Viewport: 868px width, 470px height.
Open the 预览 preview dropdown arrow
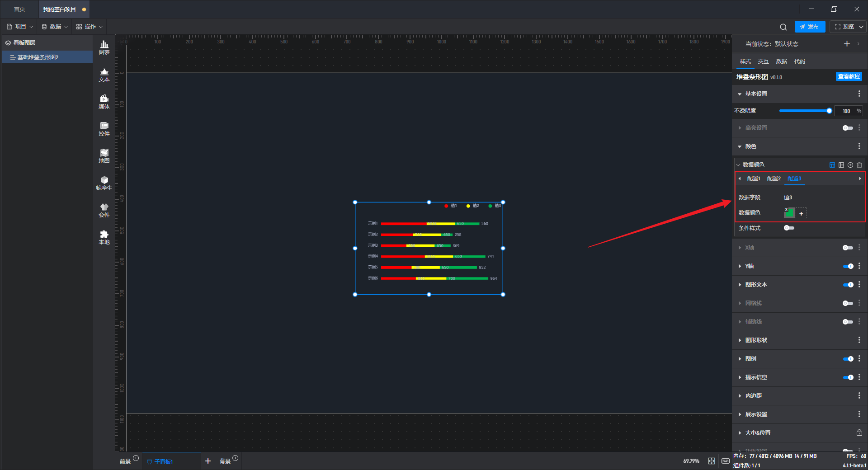(x=861, y=27)
